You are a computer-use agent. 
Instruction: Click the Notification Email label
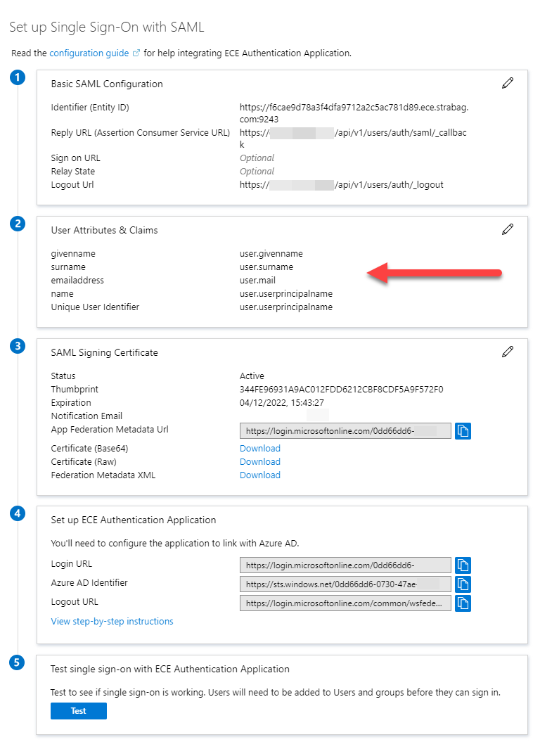point(86,416)
